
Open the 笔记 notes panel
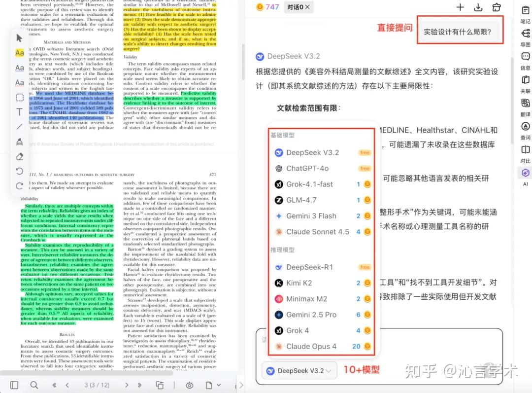(525, 15)
